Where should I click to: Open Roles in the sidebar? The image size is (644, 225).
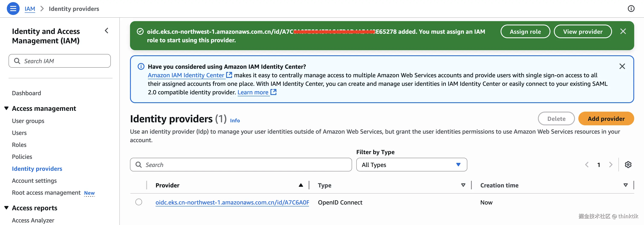tap(19, 145)
